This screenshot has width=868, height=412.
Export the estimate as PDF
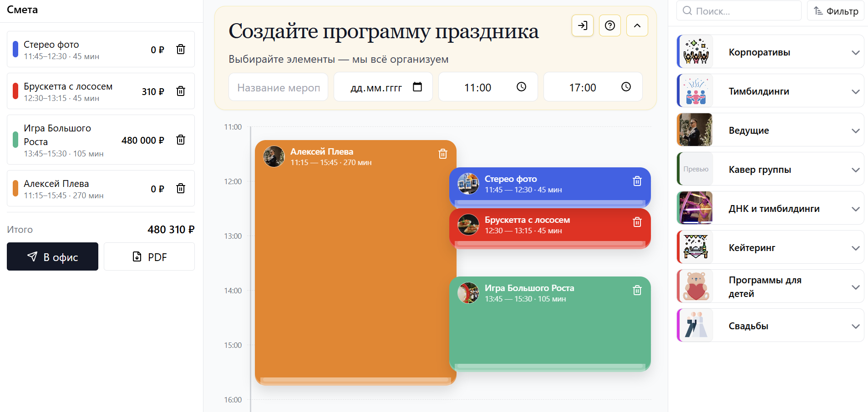point(149,256)
